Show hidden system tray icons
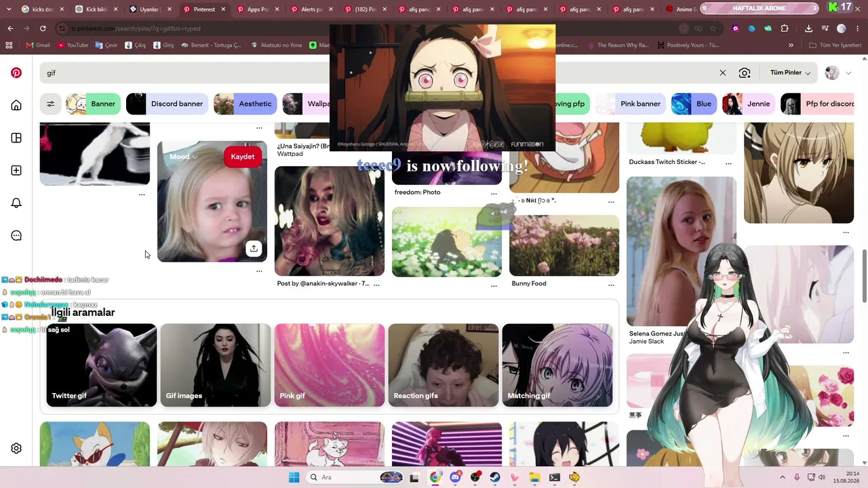This screenshot has width=868, height=488. click(782, 477)
